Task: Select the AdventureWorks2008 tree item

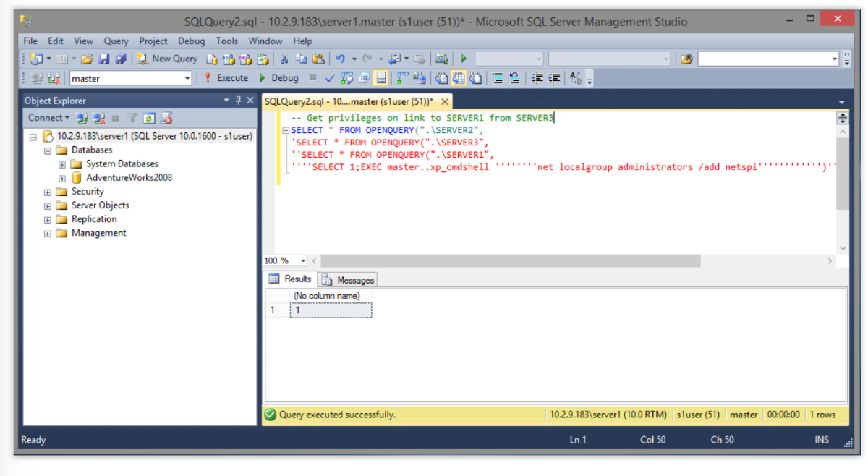Action: [x=129, y=178]
